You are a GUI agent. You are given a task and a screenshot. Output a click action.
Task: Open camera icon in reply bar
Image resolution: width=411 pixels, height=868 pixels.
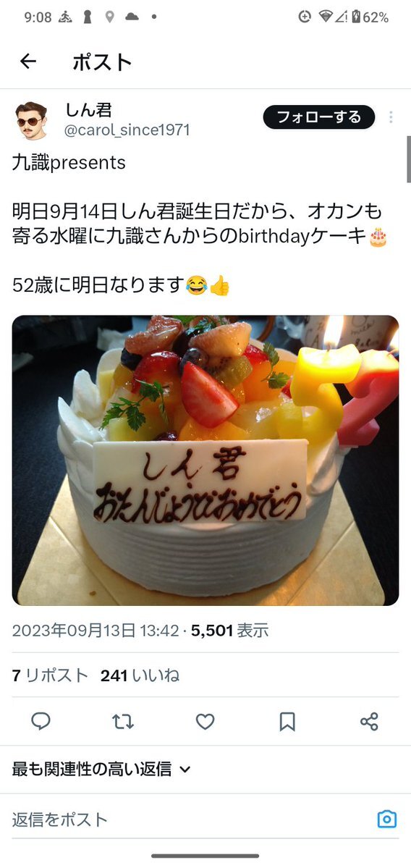(x=386, y=819)
